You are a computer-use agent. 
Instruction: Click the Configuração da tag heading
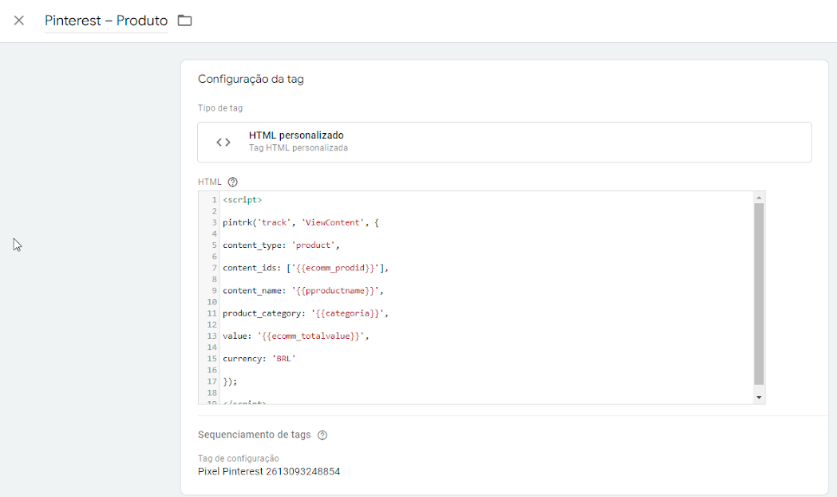pyautogui.click(x=251, y=79)
